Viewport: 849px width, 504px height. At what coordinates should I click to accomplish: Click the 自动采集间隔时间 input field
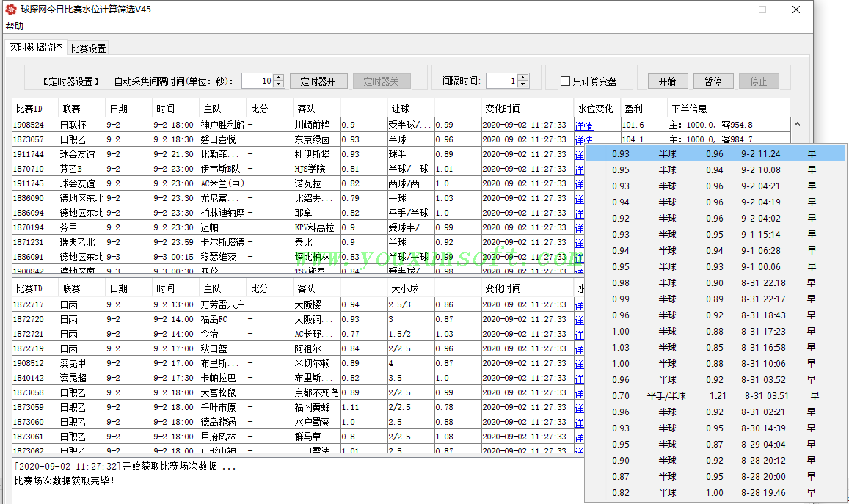[x=257, y=81]
